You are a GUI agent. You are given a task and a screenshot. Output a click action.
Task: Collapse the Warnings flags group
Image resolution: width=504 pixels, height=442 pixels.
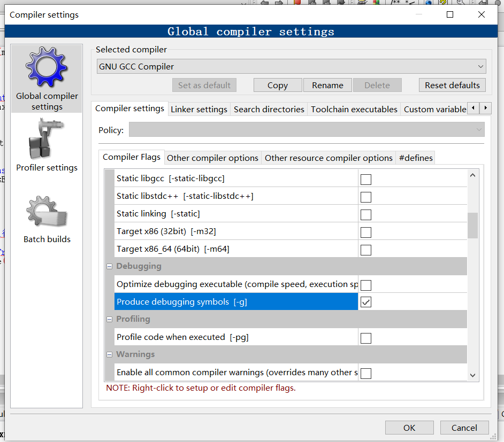coord(109,354)
